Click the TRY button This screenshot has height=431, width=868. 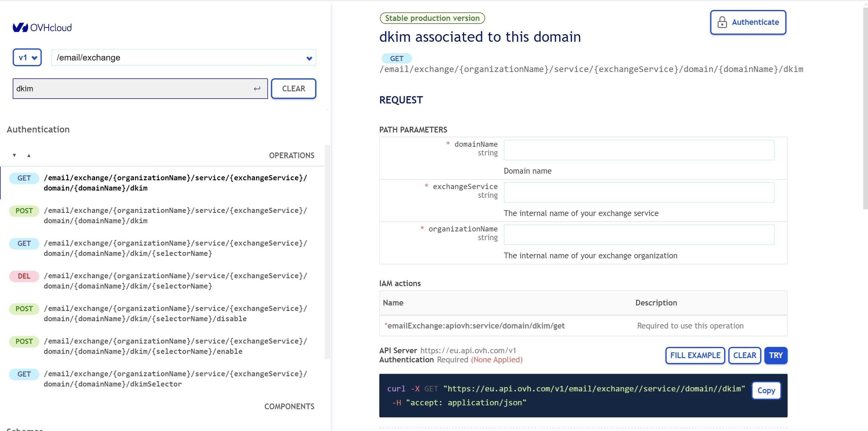775,355
